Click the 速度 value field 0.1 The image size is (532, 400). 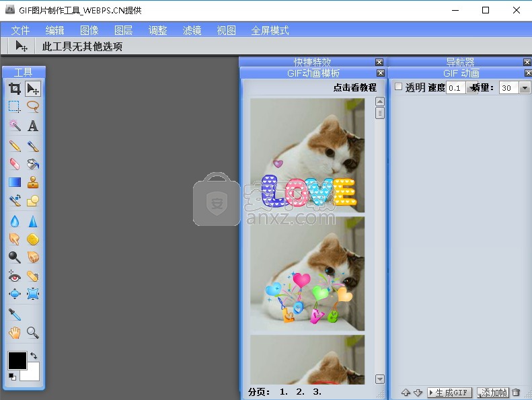coord(455,88)
